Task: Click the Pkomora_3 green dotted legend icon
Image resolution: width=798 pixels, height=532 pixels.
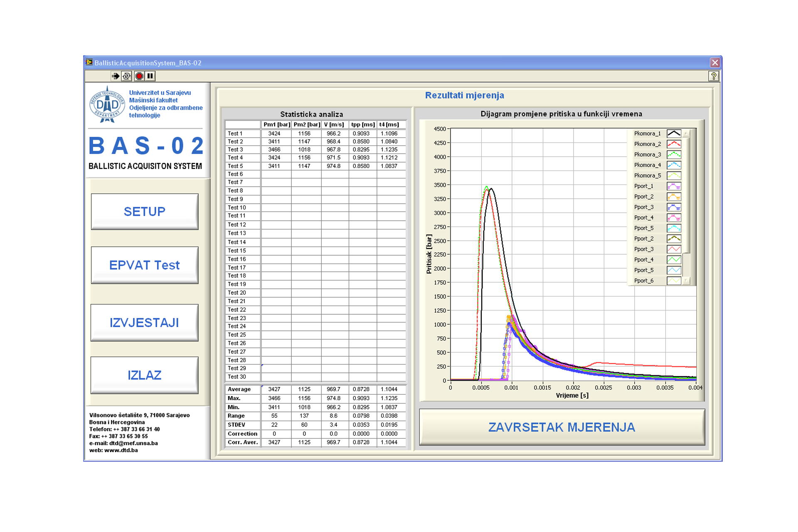Action: point(673,155)
